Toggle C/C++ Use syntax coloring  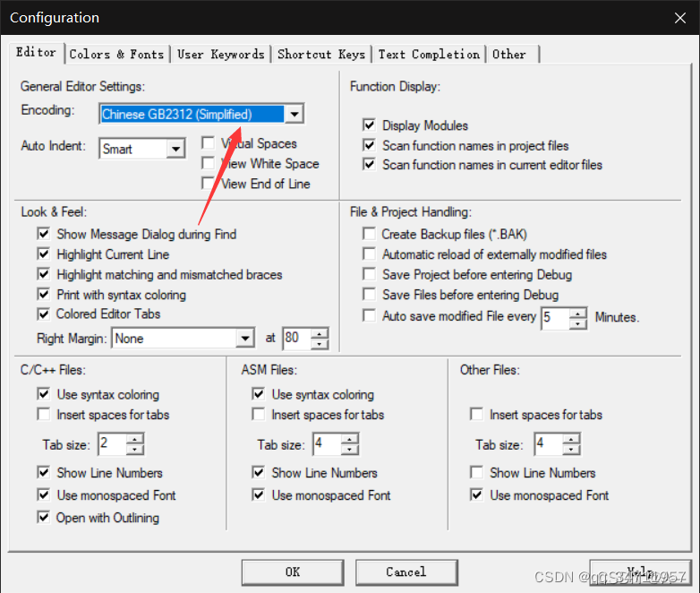pyautogui.click(x=44, y=394)
